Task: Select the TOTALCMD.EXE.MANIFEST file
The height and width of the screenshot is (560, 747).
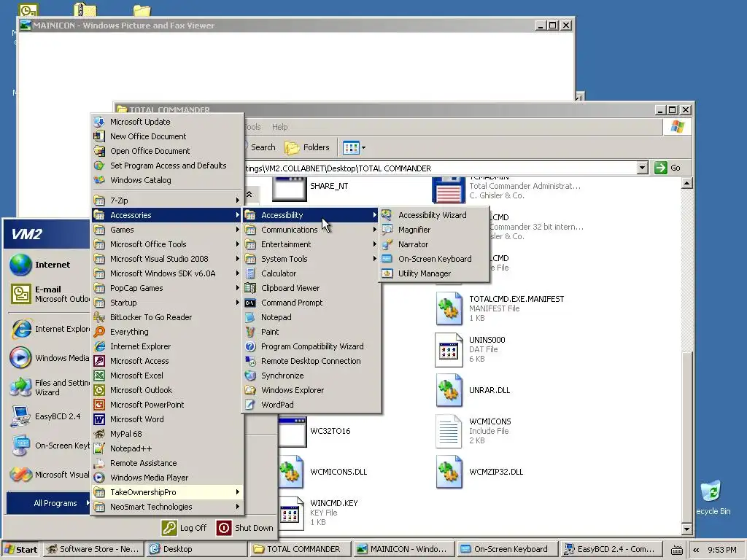Action: pyautogui.click(x=499, y=308)
